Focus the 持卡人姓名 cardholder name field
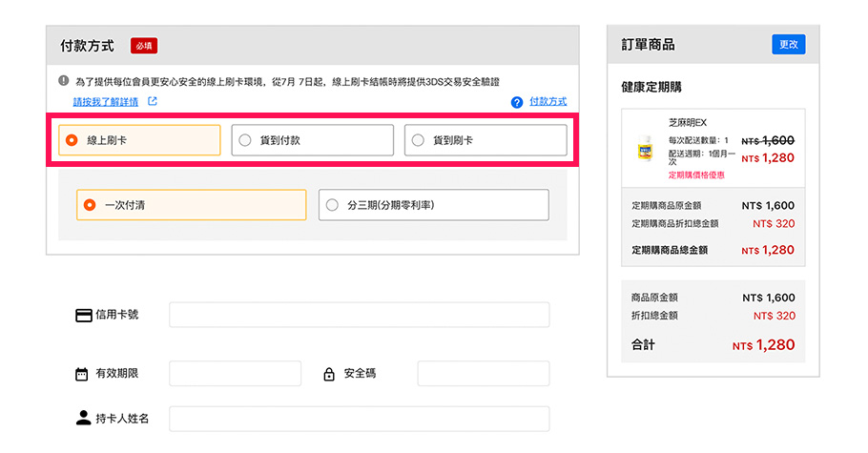868x453 pixels. 359,419
